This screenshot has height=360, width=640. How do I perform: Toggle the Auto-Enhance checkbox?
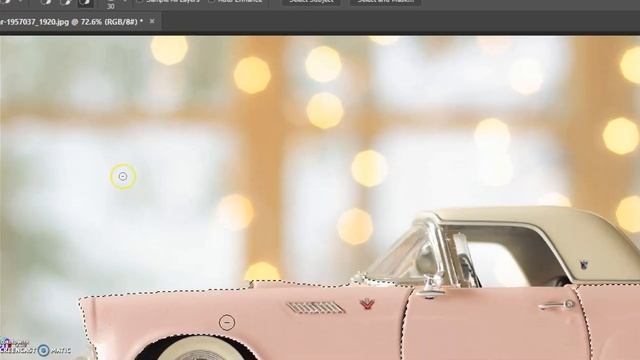[211, 1]
